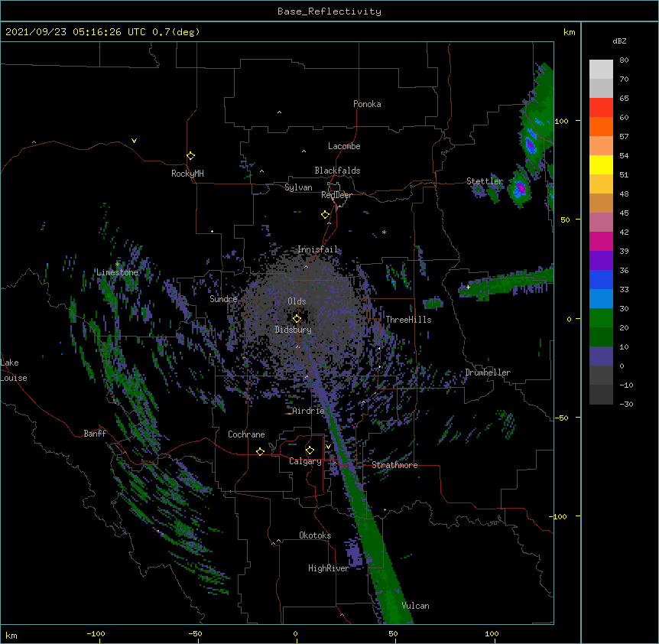The height and width of the screenshot is (644, 659).
Task: Pick the magenta 42 dBZ legend swatch
Action: tap(601, 241)
